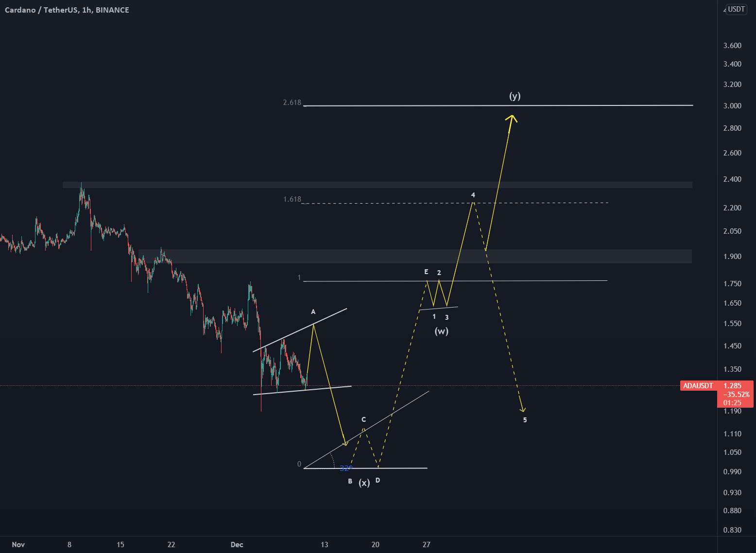The image size is (756, 553).
Task: Click 1.110 on the price scale
Action: pyautogui.click(x=732, y=434)
